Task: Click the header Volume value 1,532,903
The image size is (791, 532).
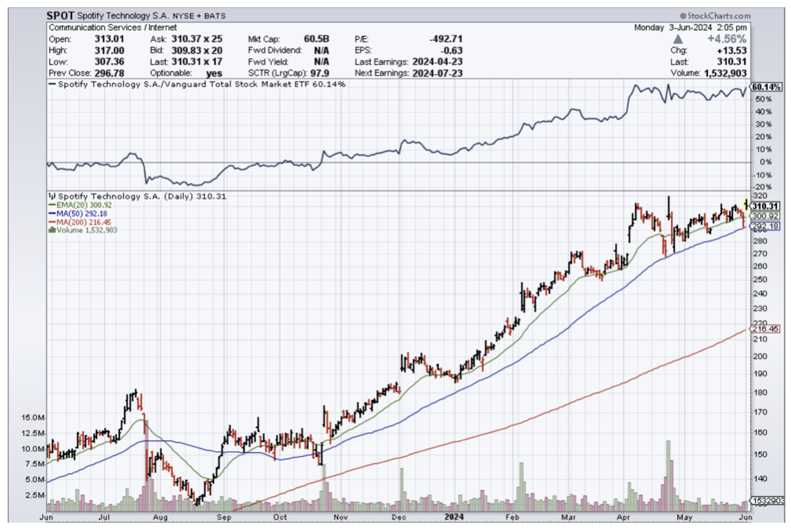Action: [726, 73]
